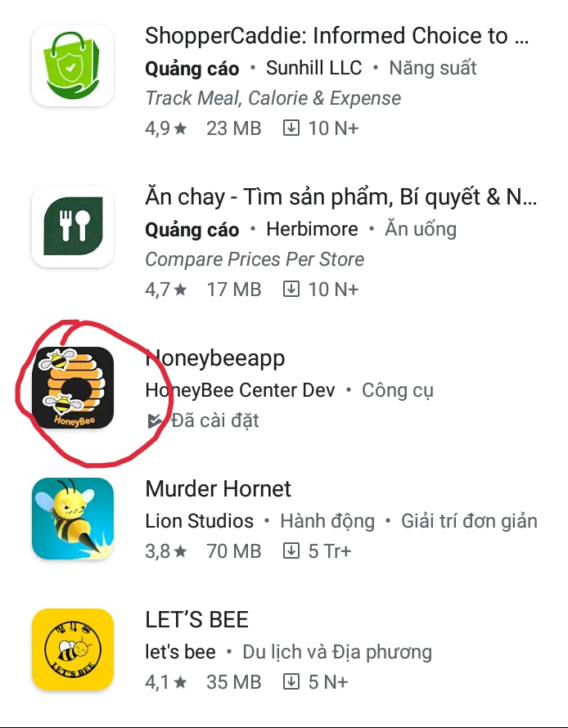Select the Murder Hornet game title
This screenshot has height=728, width=568.
click(x=219, y=489)
